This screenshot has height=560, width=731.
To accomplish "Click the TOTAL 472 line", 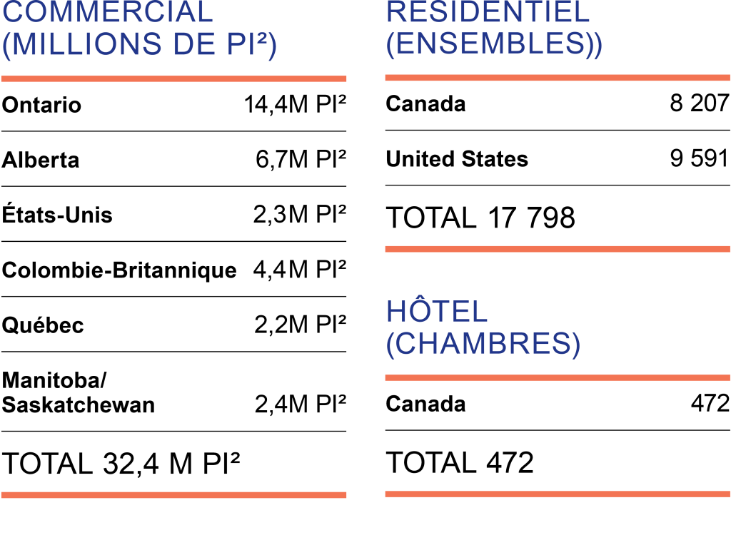I will point(460,463).
